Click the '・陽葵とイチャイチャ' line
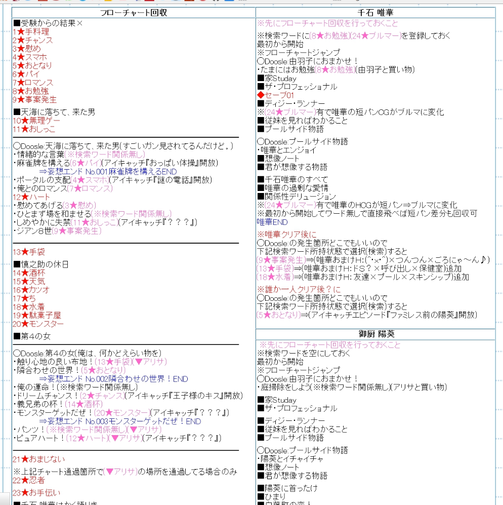The width and height of the screenshot is (503, 505). 290,459
